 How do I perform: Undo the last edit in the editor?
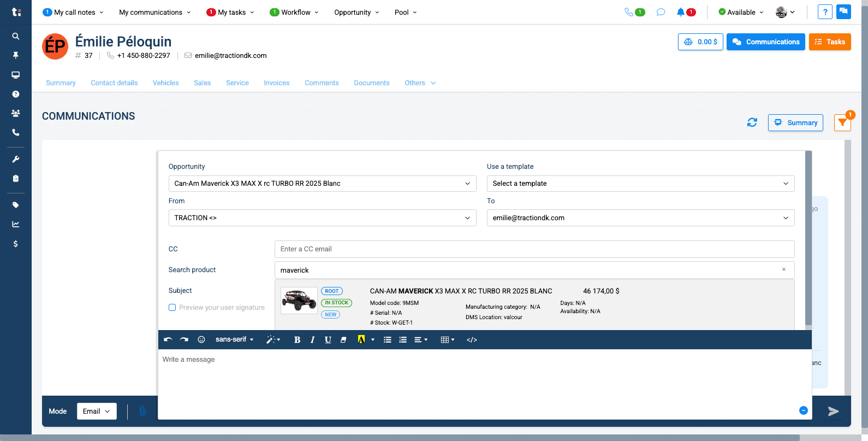(x=168, y=340)
